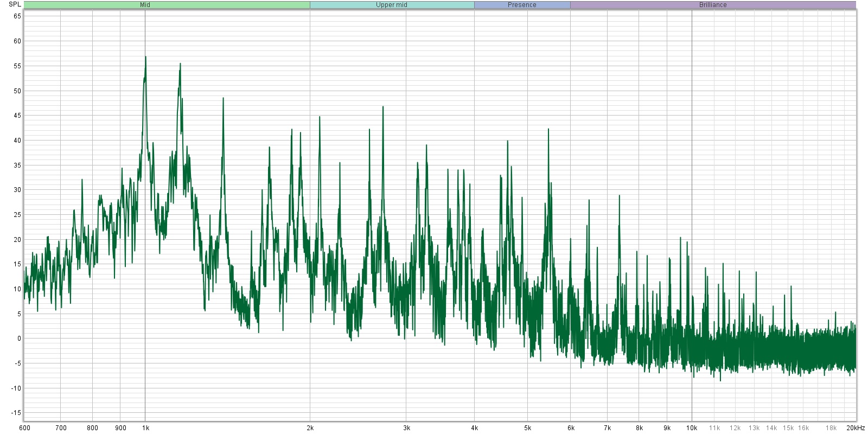Click the 16k frequency axis label
The height and width of the screenshot is (434, 868).
tap(803, 428)
